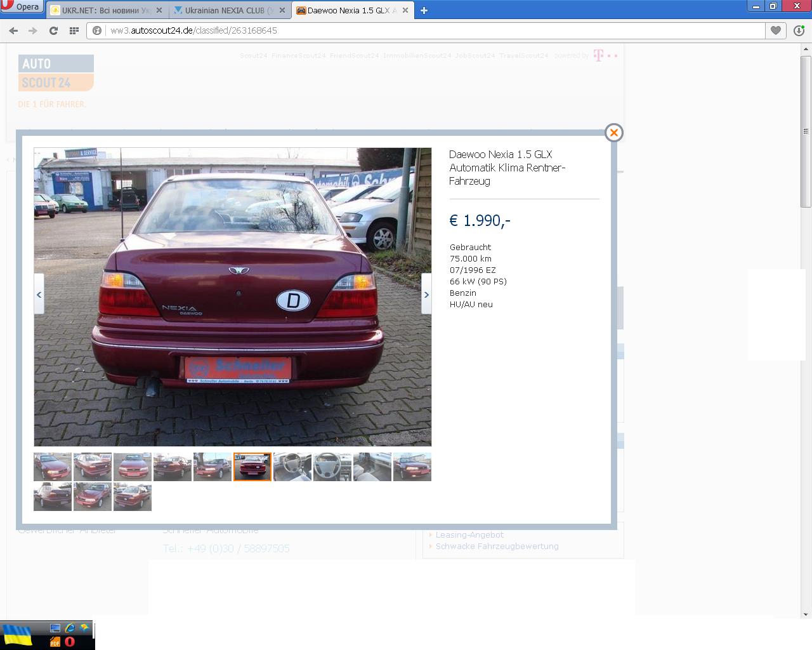The width and height of the screenshot is (812, 650).
Task: Open the Opera menu button
Action: (21, 7)
